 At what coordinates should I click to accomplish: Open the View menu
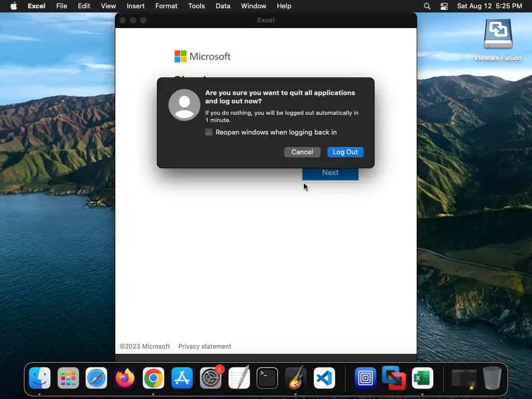point(108,6)
